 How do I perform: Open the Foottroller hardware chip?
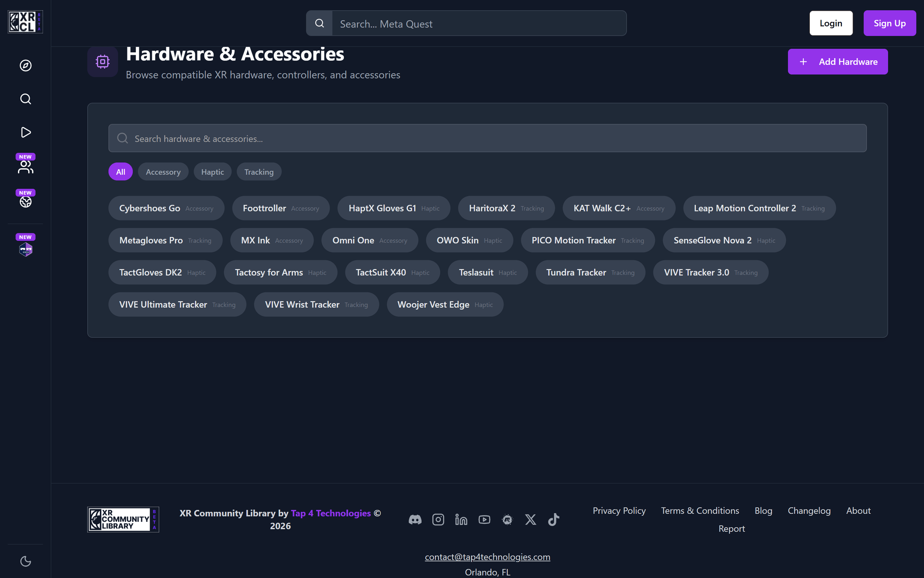point(281,208)
